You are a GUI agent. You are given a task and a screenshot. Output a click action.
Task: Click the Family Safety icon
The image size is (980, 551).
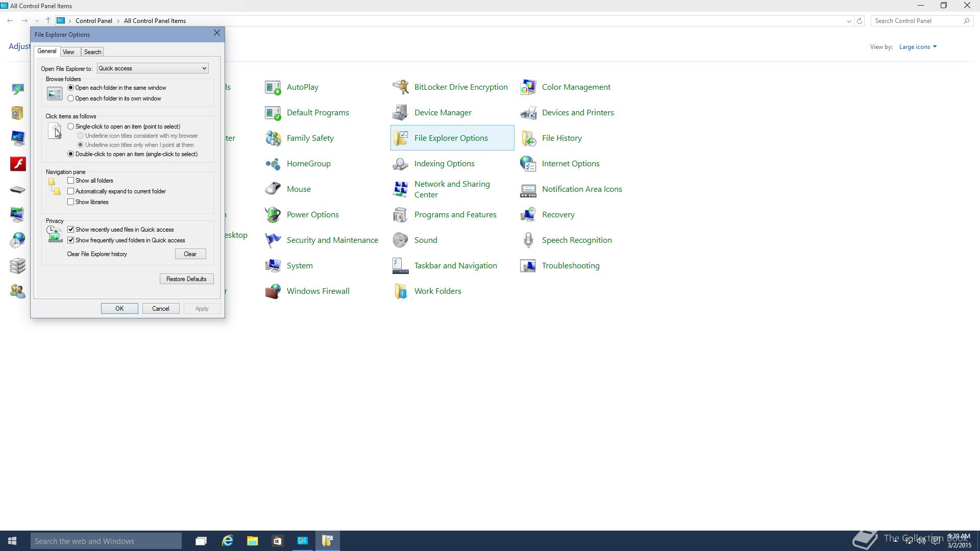tap(273, 138)
